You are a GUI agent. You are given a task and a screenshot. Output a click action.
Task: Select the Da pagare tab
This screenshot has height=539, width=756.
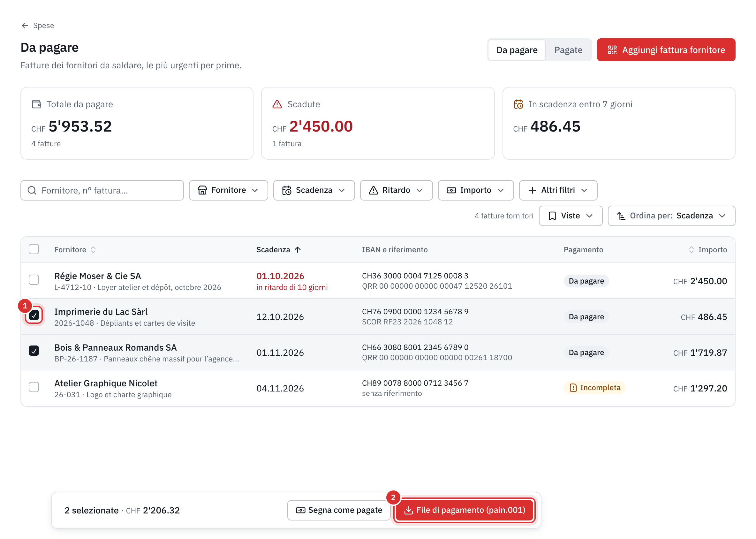pos(517,50)
